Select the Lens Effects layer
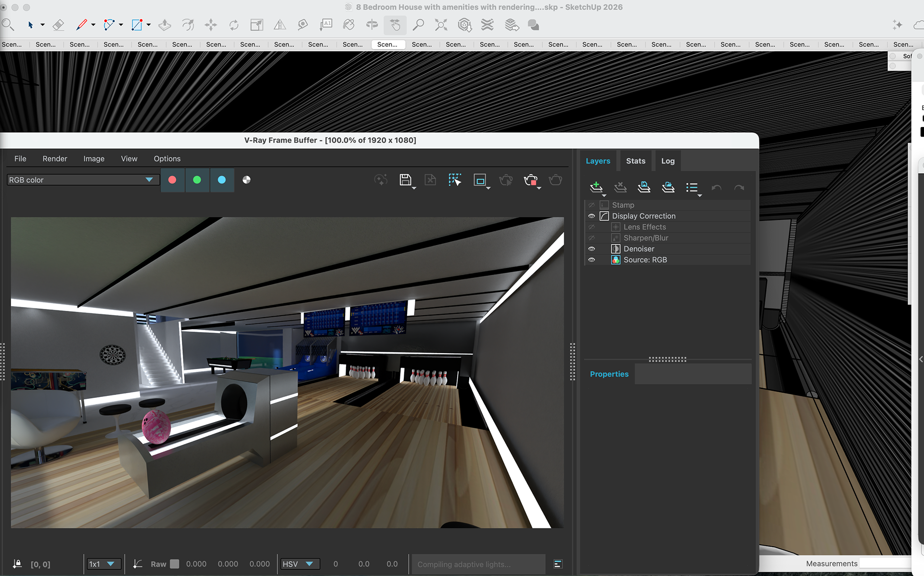Image resolution: width=924 pixels, height=576 pixels. pyautogui.click(x=644, y=227)
